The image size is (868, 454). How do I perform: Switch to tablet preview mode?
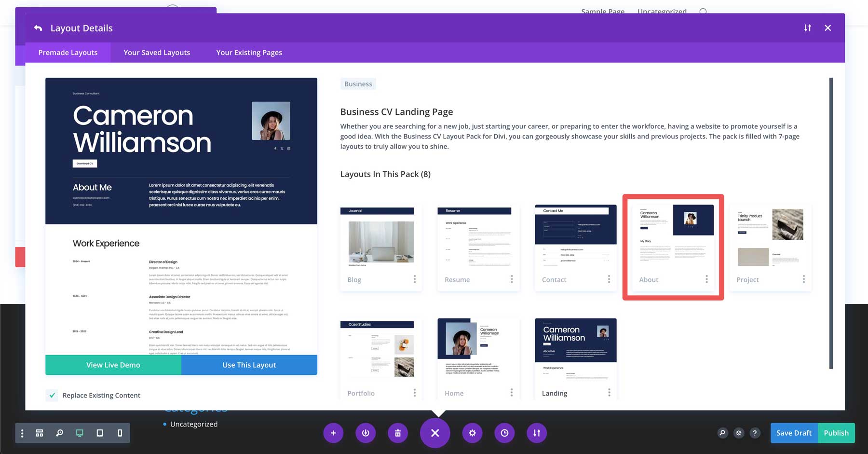click(99, 433)
